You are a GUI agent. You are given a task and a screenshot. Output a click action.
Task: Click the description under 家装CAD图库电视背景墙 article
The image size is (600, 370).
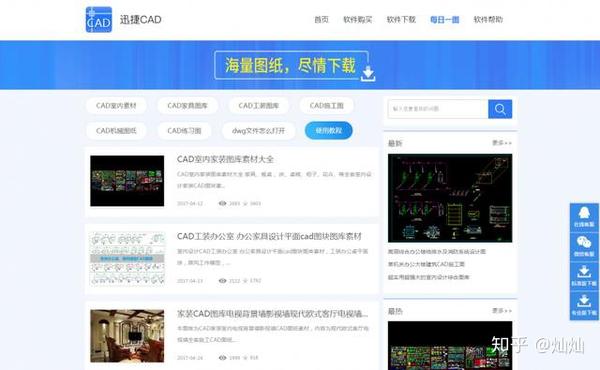[x=273, y=334]
